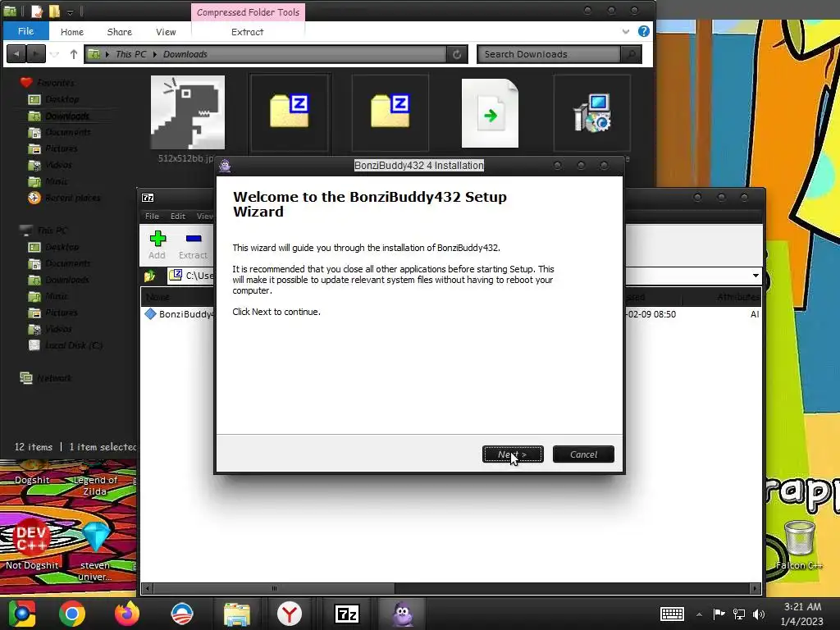
Task: Open Downloads under Favorites
Action: click(66, 116)
